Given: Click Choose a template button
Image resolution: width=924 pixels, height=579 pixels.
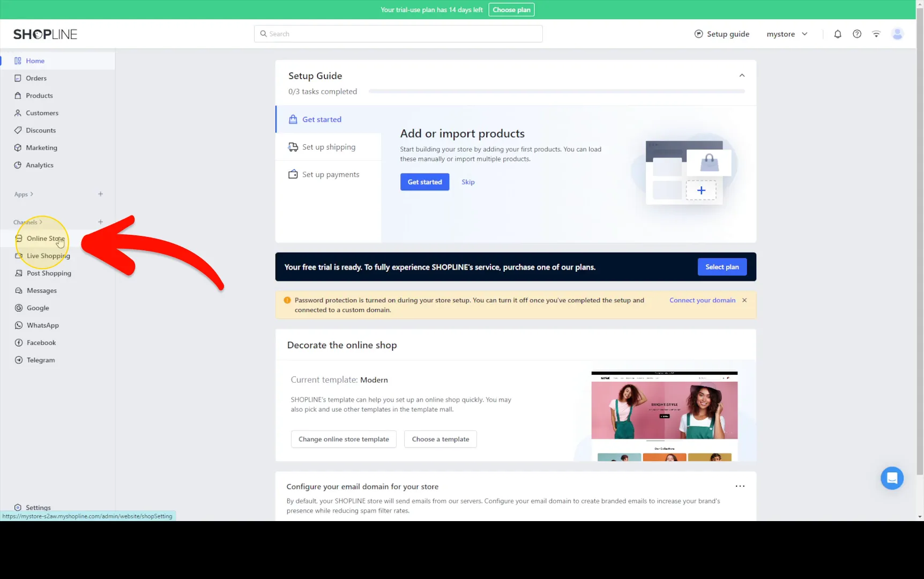Looking at the screenshot, I should (x=441, y=439).
